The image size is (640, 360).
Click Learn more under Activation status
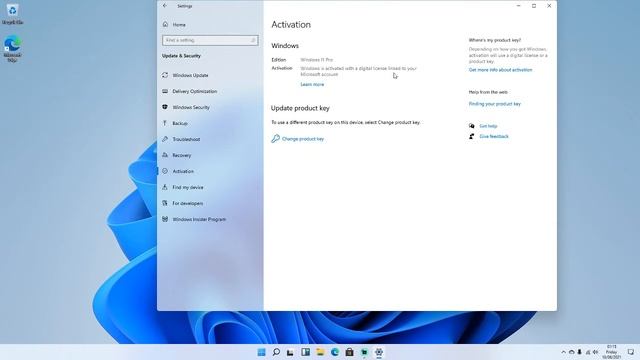coord(312,84)
